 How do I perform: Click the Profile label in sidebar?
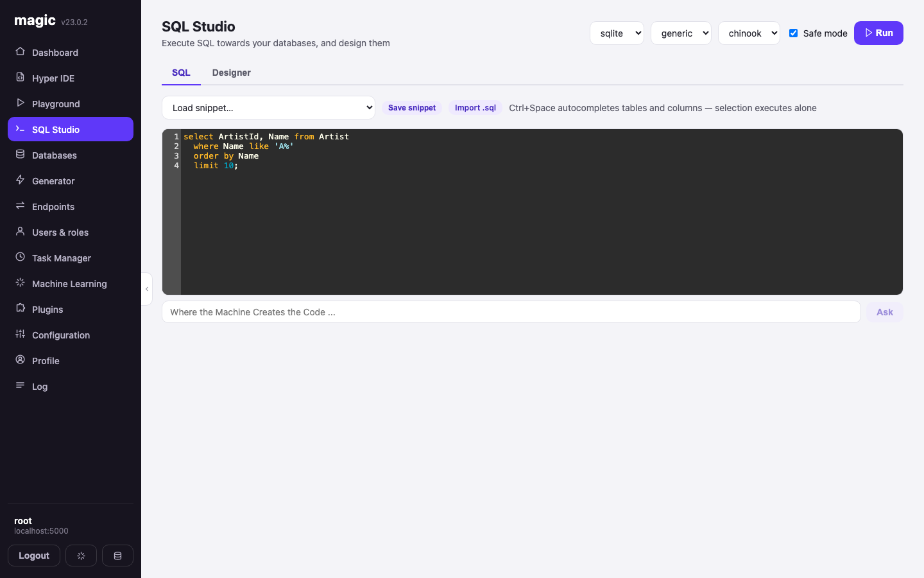point(46,361)
